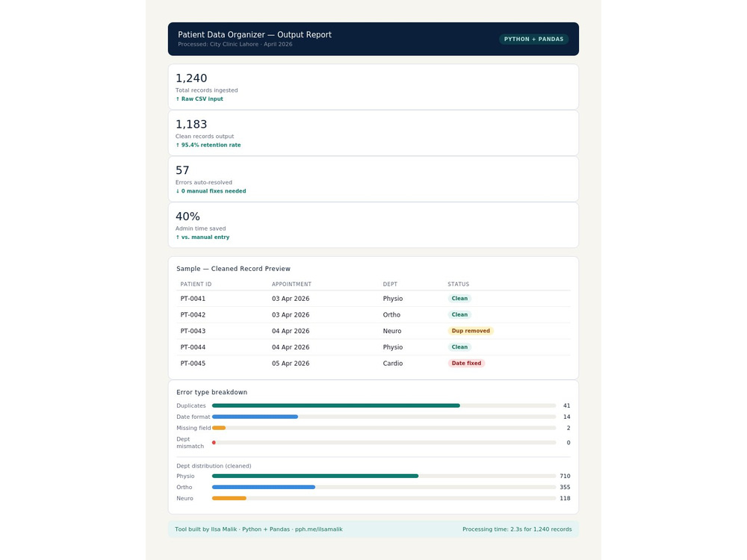The width and height of the screenshot is (747, 560).
Task: Select patient ID PT-0042
Action: click(x=193, y=315)
